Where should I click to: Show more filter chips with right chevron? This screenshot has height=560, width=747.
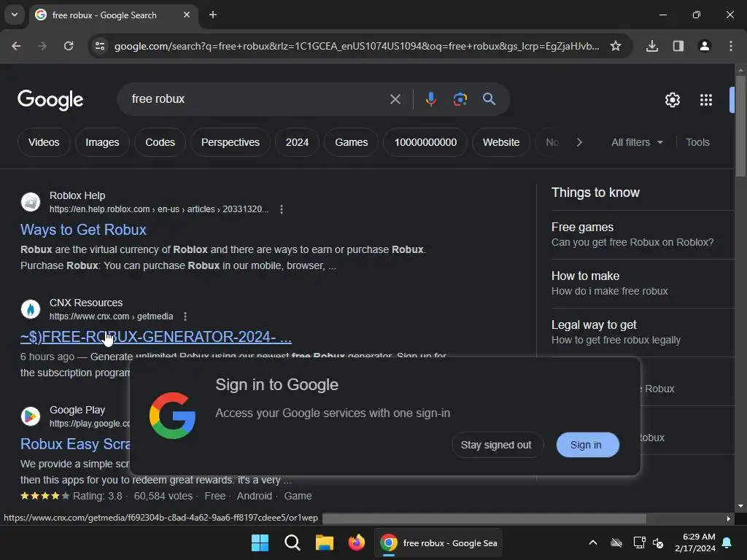click(x=579, y=142)
